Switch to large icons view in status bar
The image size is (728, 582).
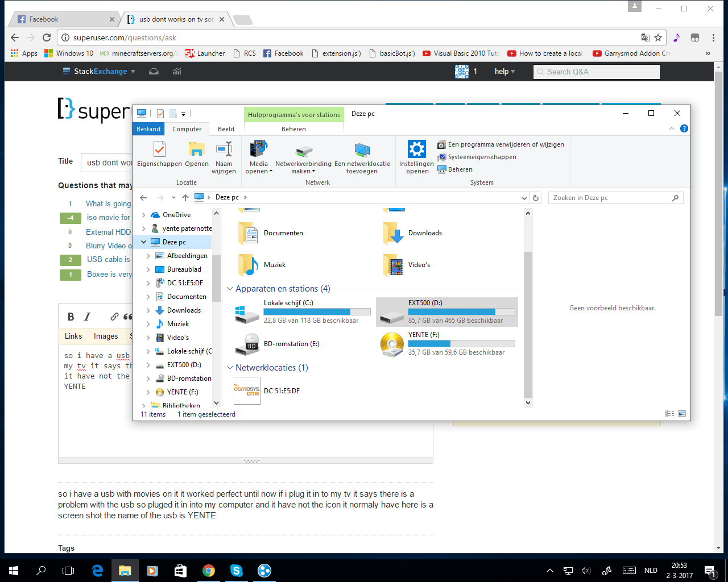click(682, 414)
